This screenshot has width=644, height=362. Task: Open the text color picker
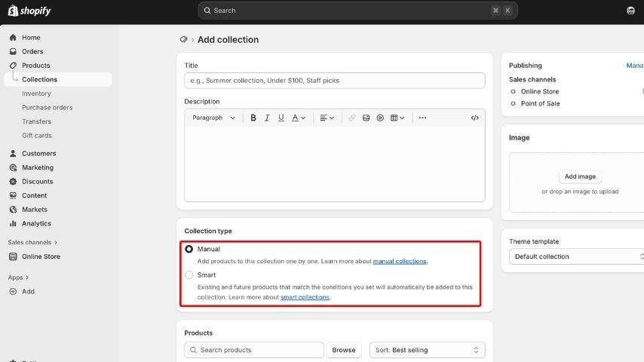point(299,118)
